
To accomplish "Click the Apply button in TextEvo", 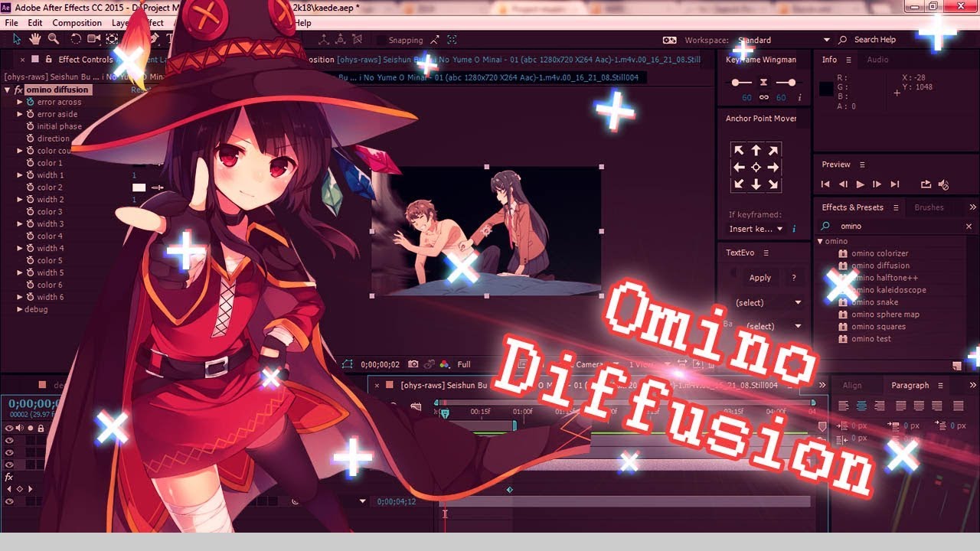I will (759, 278).
